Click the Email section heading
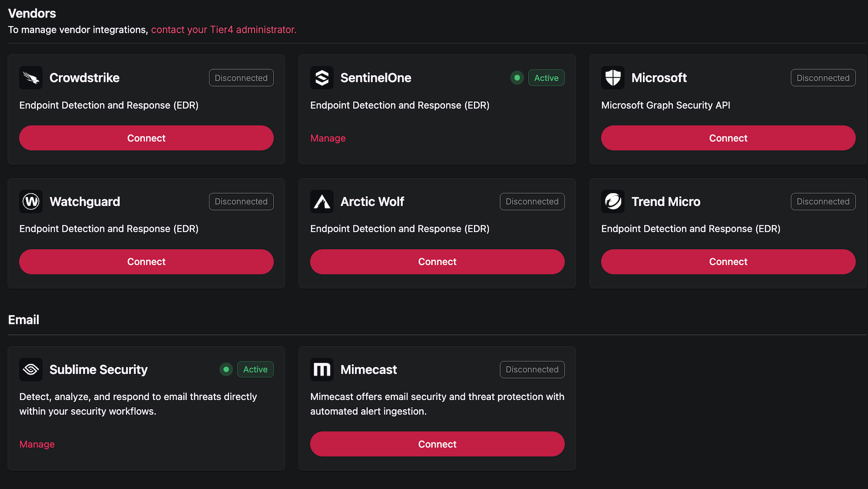Viewport: 868px width, 489px height. coord(23,320)
